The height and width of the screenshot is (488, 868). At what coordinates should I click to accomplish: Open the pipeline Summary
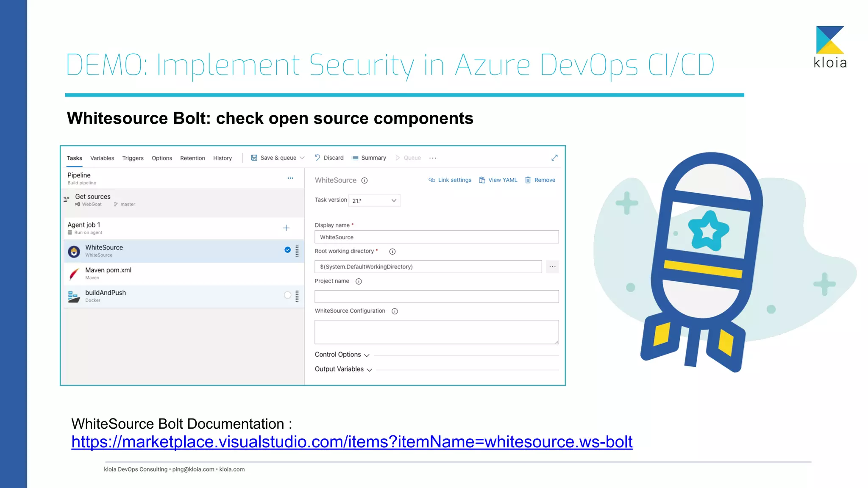369,158
